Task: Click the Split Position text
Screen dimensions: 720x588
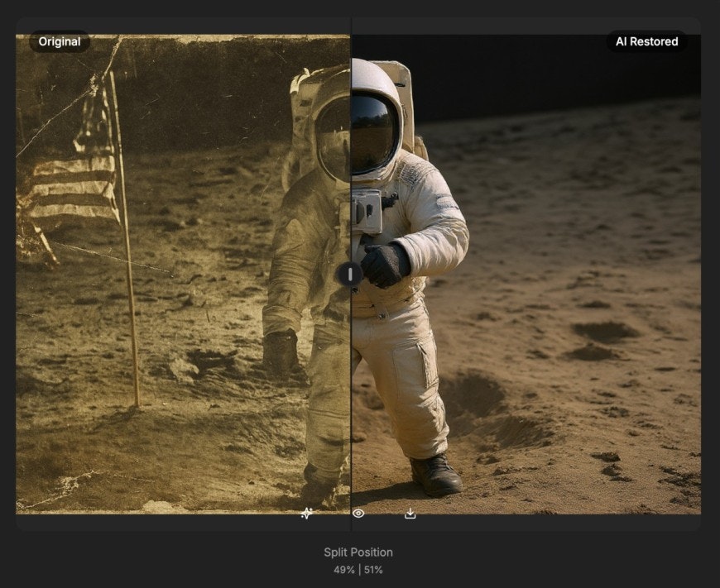Action: (358, 552)
